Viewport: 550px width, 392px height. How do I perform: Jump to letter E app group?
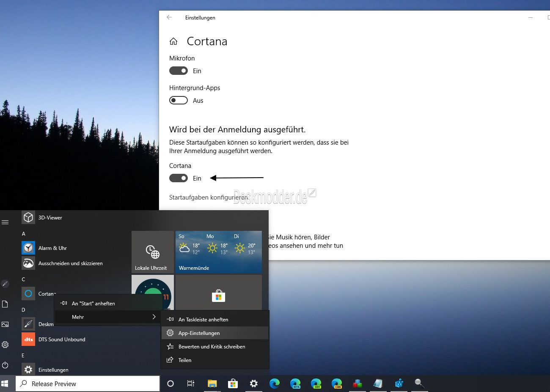click(x=23, y=355)
